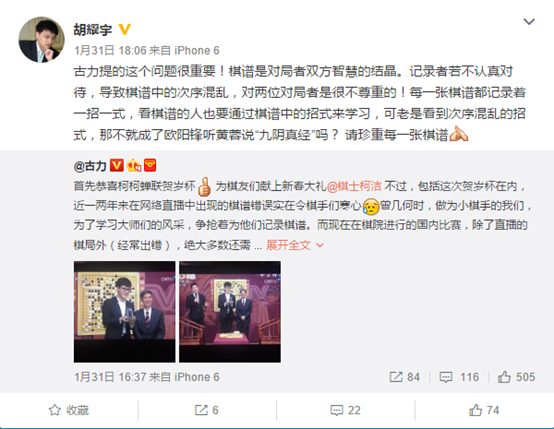Click the comment icon showing 116

tap(459, 377)
